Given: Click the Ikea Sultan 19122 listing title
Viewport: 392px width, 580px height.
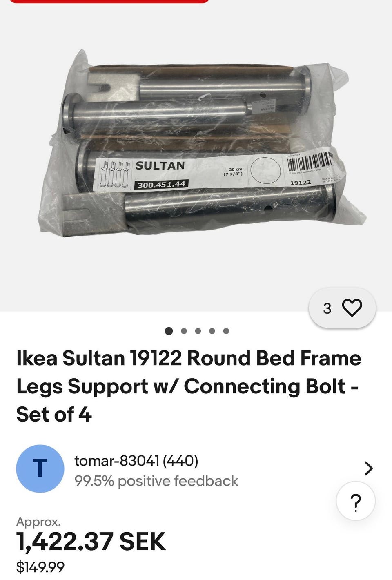Looking at the screenshot, I should click(189, 386).
